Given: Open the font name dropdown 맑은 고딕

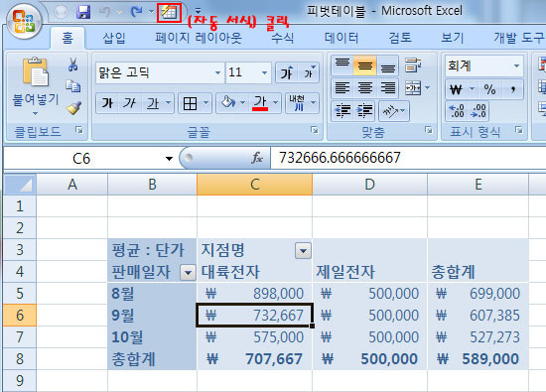Looking at the screenshot, I should click(x=217, y=72).
